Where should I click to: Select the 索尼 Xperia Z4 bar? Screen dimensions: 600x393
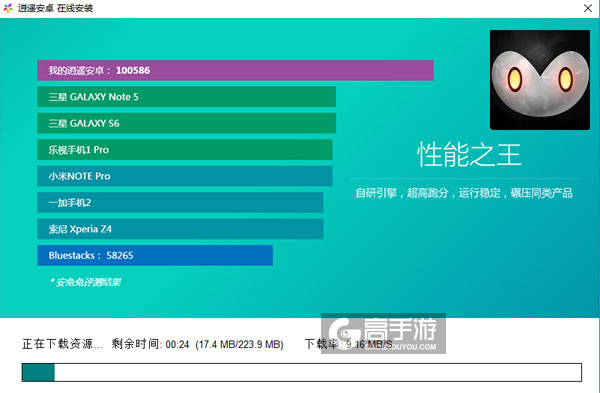[180, 229]
